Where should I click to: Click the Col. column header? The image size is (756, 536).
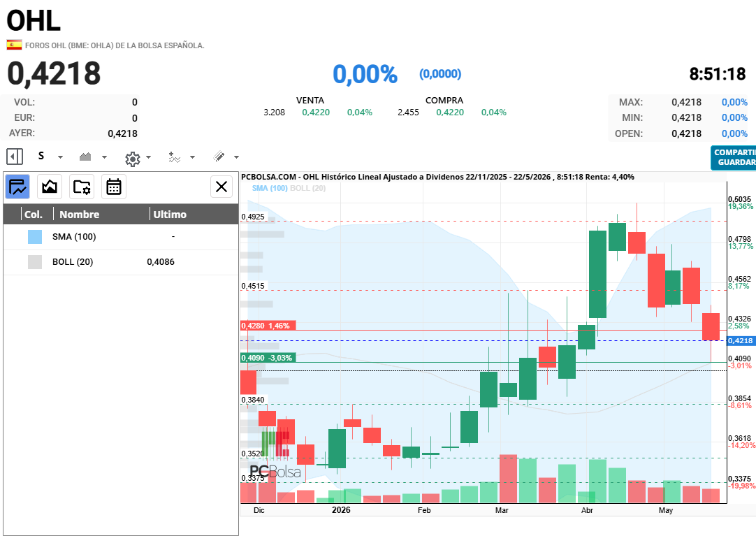(34, 215)
